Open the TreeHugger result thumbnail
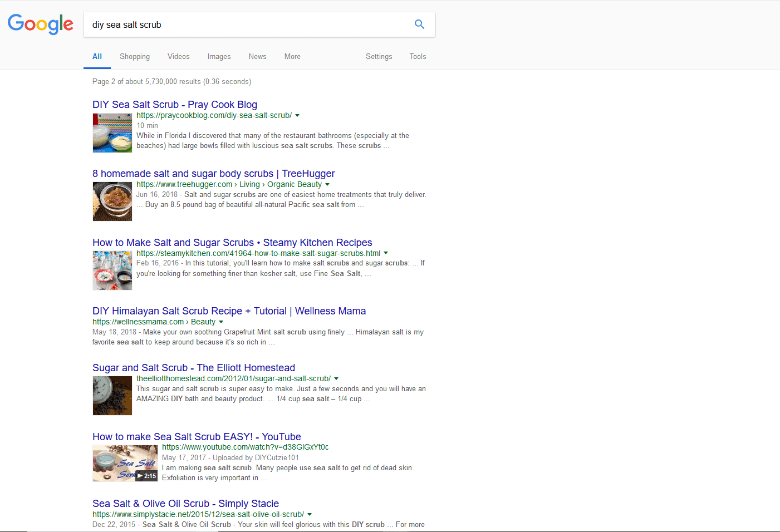 (x=112, y=202)
